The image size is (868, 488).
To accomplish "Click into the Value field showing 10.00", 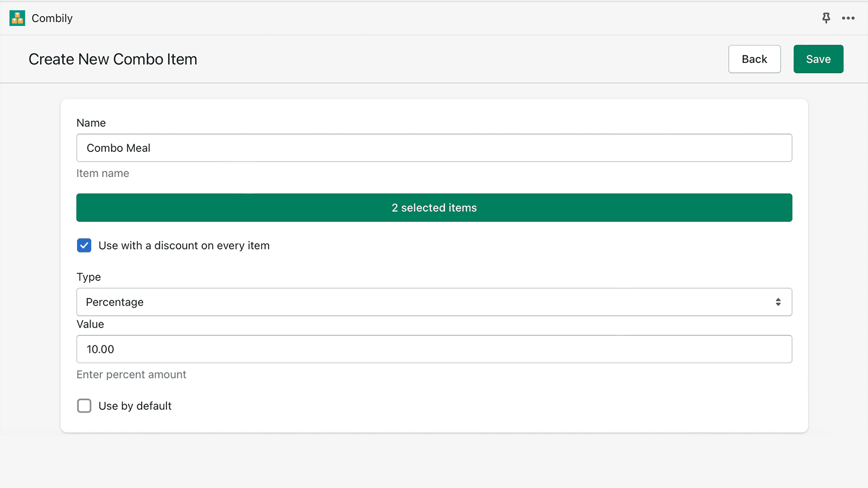I will (434, 349).
